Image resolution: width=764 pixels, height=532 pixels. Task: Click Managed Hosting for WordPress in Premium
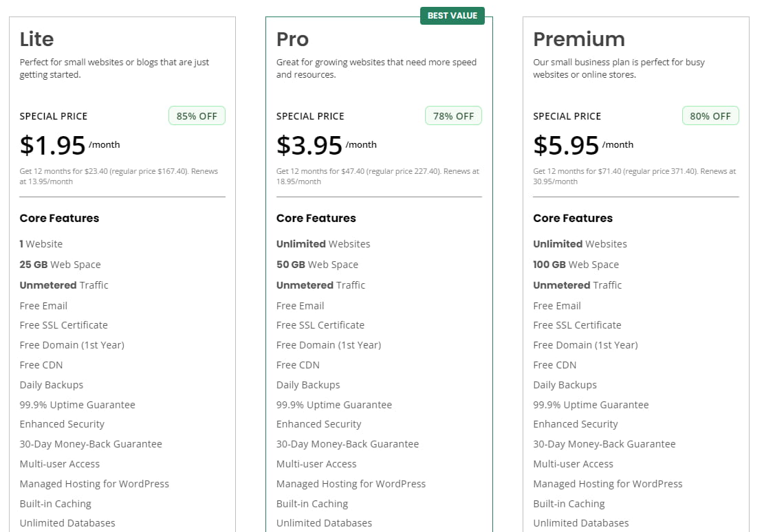click(x=607, y=484)
